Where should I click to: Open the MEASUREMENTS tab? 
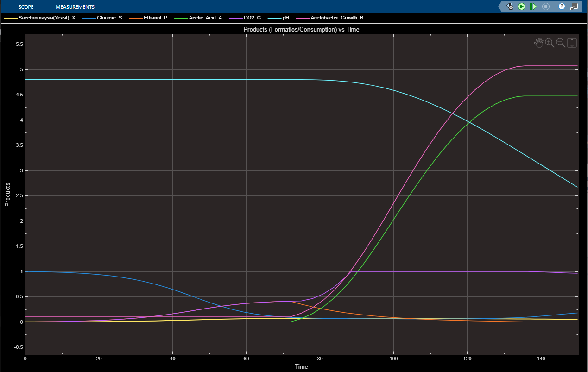pyautogui.click(x=75, y=7)
